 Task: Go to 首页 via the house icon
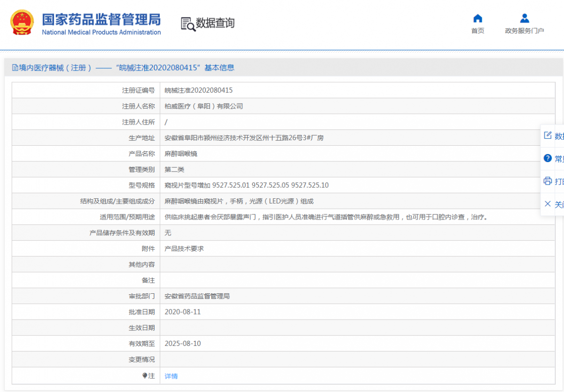point(478,18)
